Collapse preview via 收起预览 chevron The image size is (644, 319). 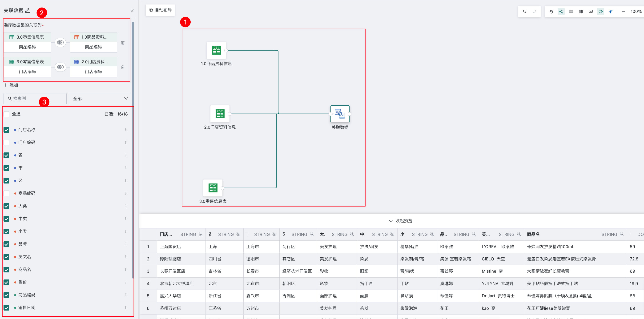tap(390, 221)
